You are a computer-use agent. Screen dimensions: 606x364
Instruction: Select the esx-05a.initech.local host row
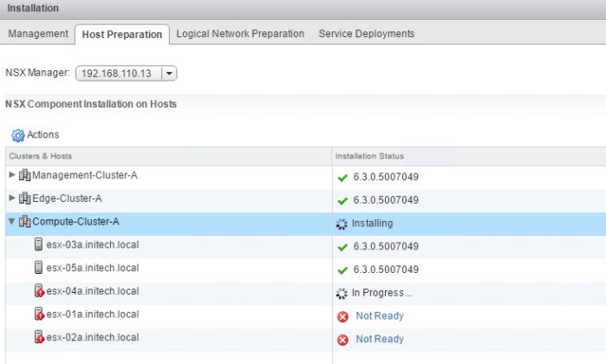click(92, 269)
